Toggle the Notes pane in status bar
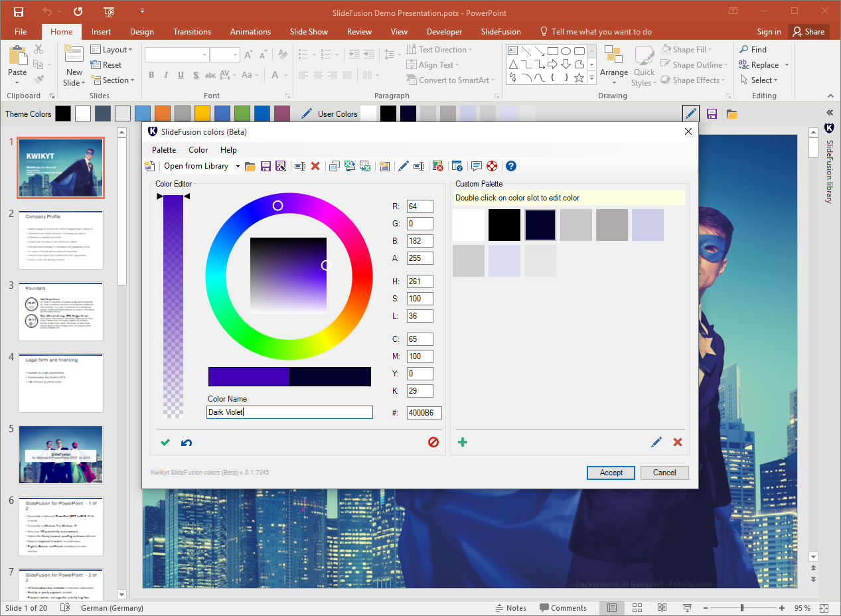 (510, 607)
